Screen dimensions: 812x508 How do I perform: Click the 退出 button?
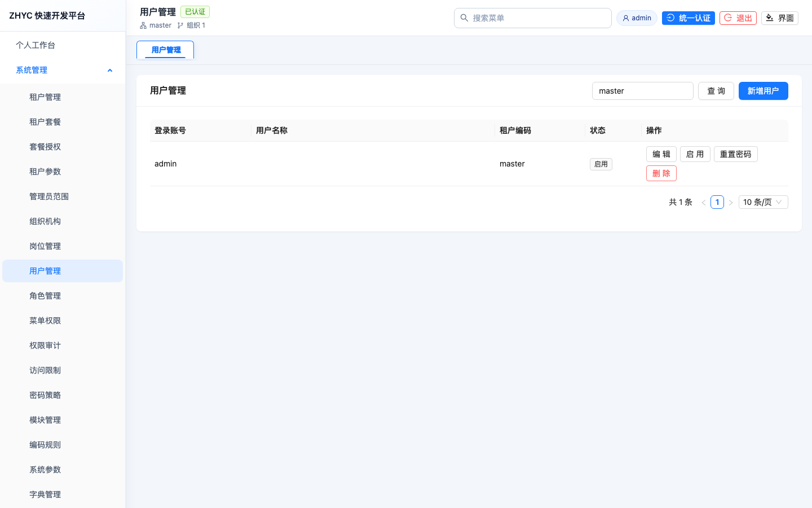(738, 18)
